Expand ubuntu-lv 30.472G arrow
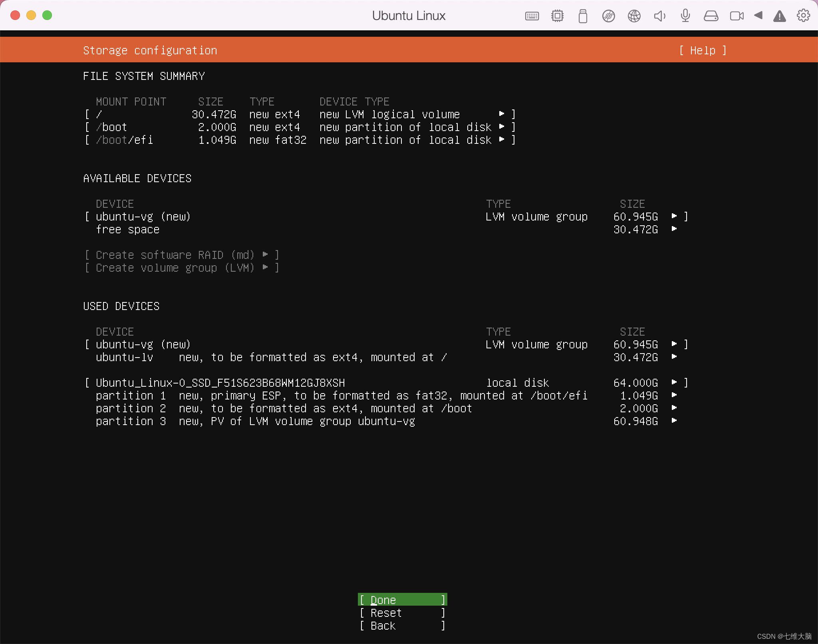 click(x=674, y=357)
